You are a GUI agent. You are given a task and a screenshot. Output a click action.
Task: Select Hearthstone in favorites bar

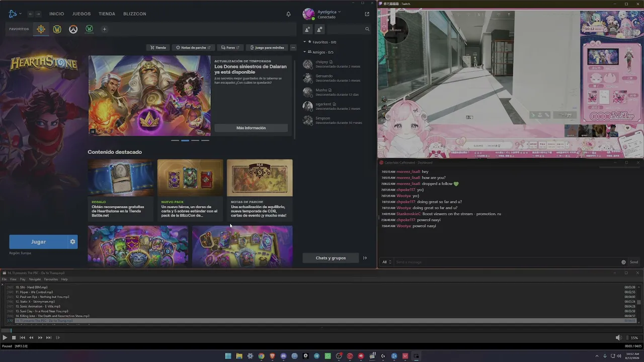tap(41, 29)
